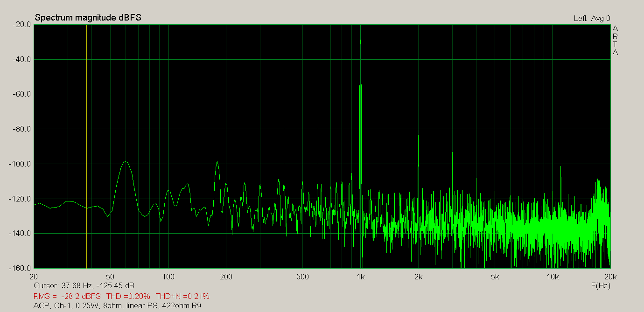Click the 3 kHz third harmonic peak
This screenshot has width=644, height=312.
(452, 153)
